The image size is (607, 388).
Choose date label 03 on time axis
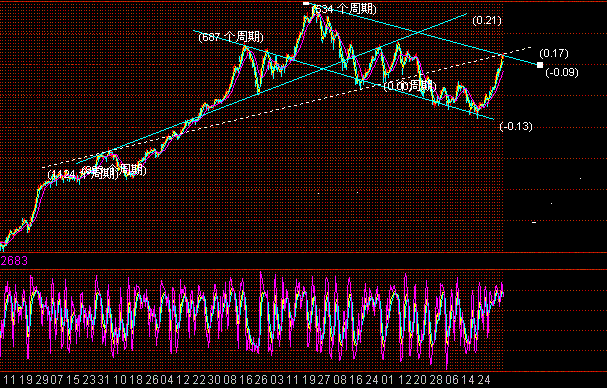(x=277, y=380)
